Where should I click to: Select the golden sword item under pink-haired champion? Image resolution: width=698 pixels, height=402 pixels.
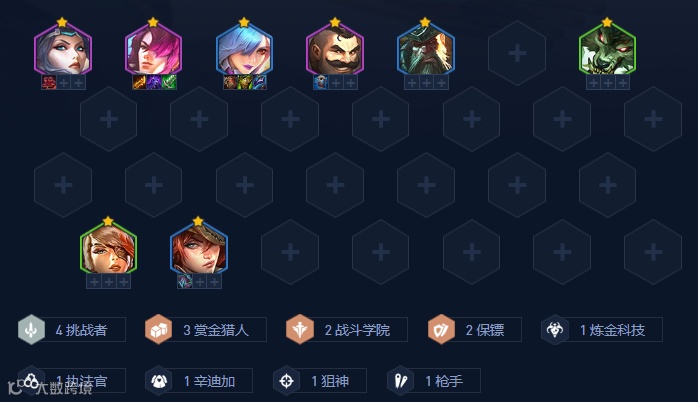139,82
